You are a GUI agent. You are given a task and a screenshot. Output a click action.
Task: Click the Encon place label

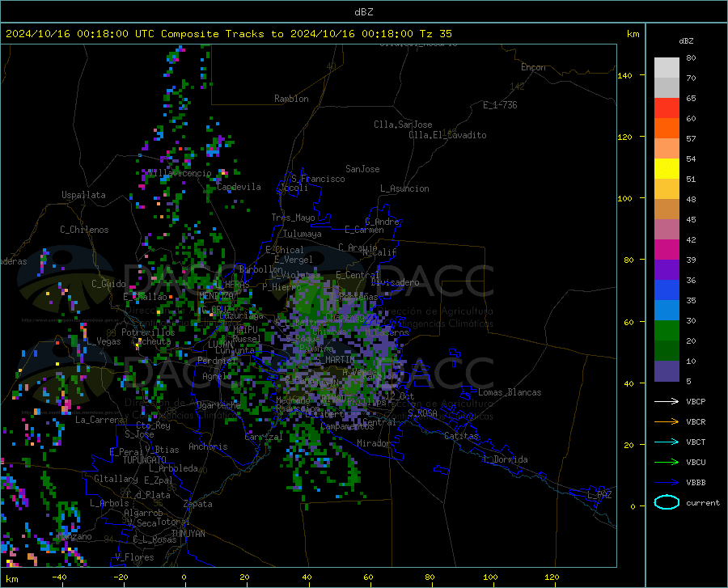[x=533, y=67]
